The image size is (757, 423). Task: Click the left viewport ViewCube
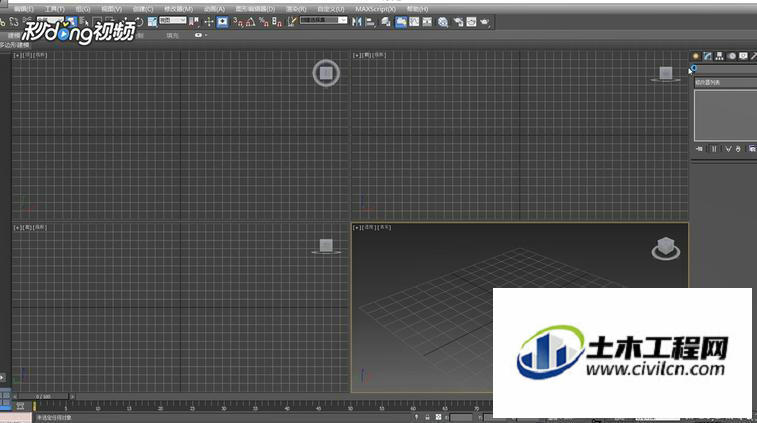click(x=326, y=245)
